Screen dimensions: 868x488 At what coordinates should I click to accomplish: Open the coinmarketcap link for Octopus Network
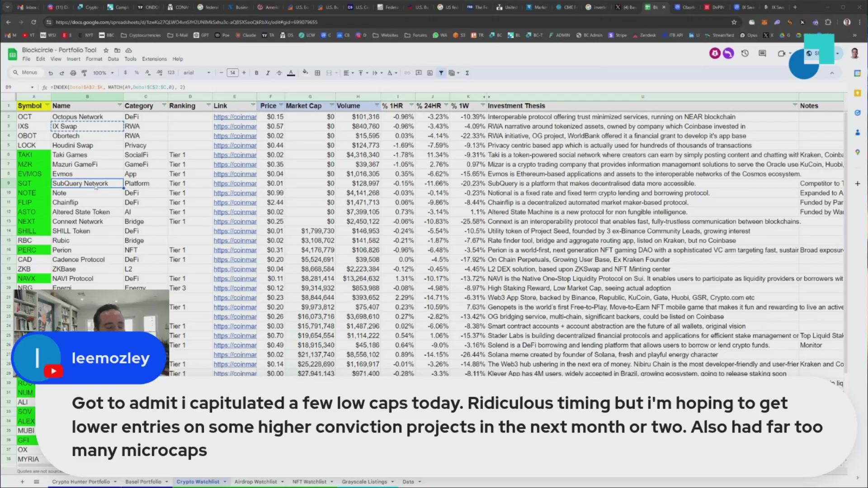235,117
